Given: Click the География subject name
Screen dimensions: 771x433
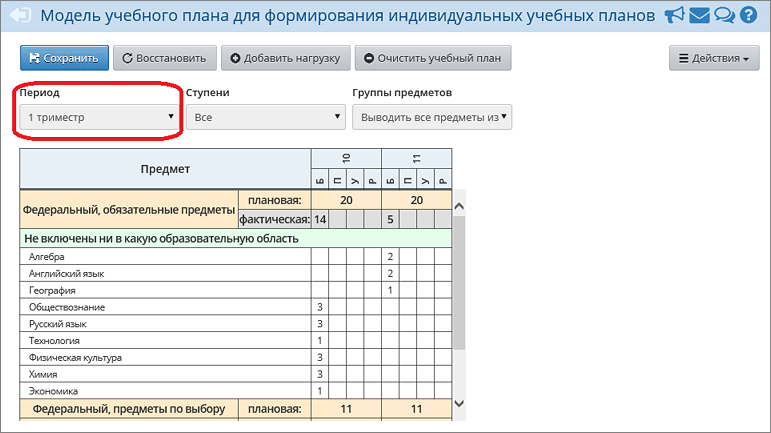Looking at the screenshot, I should pos(50,290).
